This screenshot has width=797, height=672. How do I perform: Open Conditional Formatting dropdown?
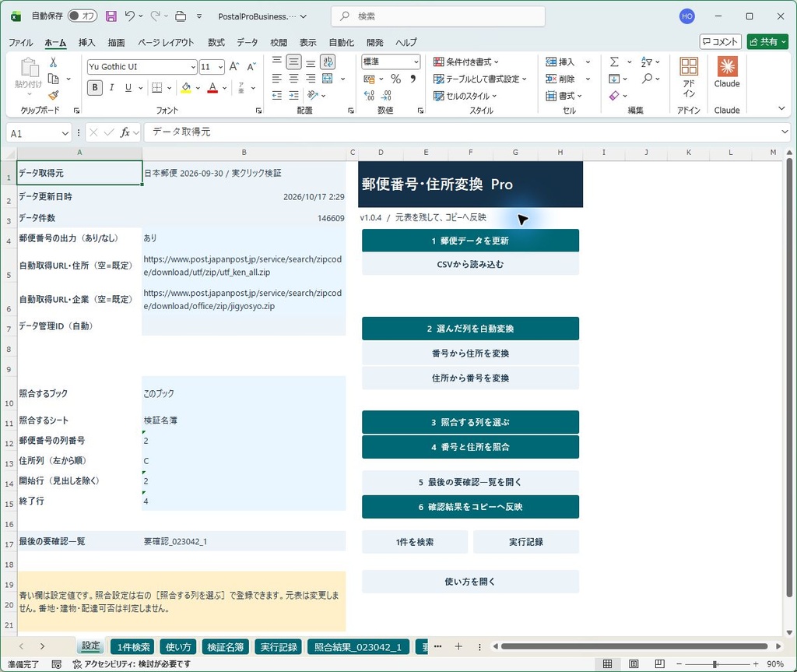click(466, 62)
